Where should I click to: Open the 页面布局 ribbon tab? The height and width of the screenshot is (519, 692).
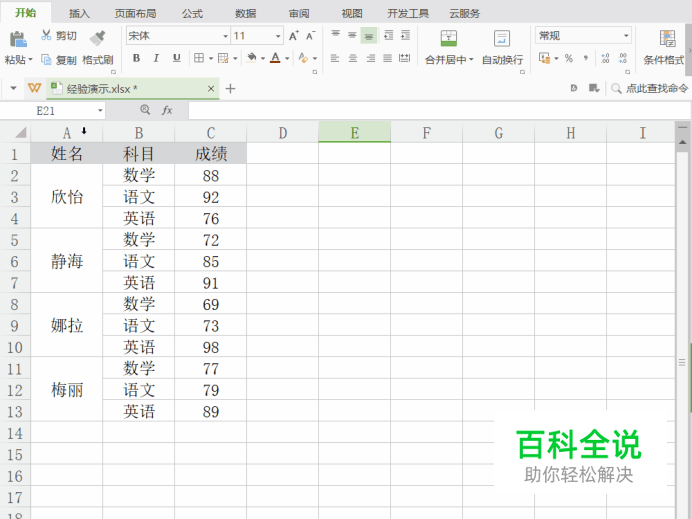click(135, 14)
